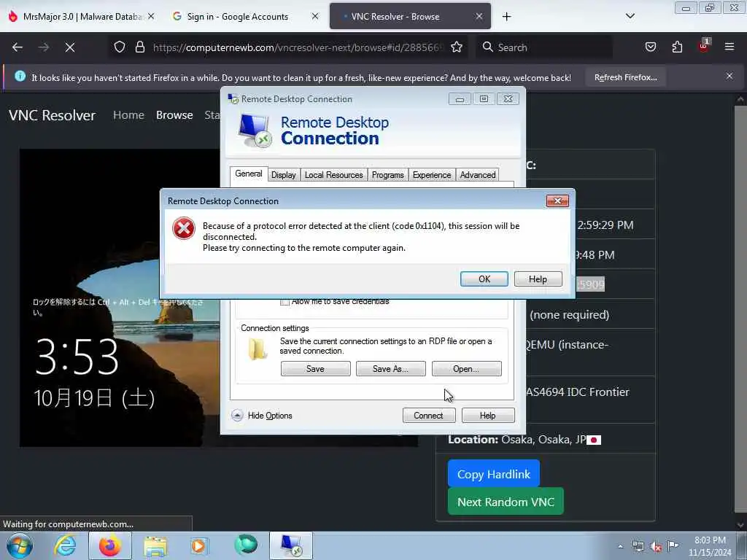Click the green round app taskbar icon

tap(246, 545)
